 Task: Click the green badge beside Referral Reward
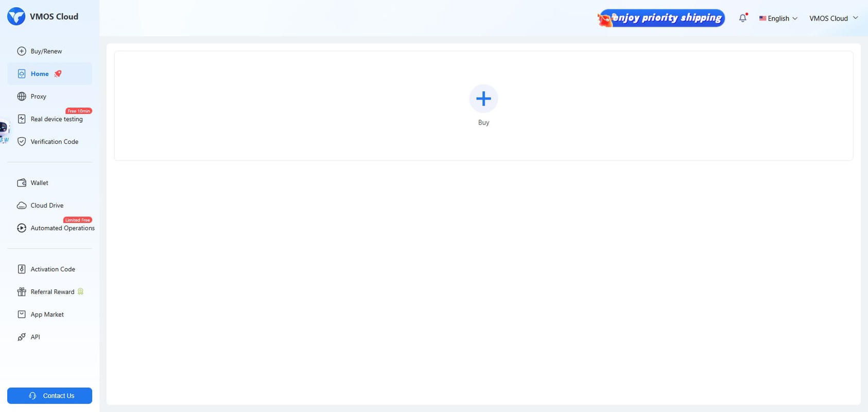click(x=80, y=291)
